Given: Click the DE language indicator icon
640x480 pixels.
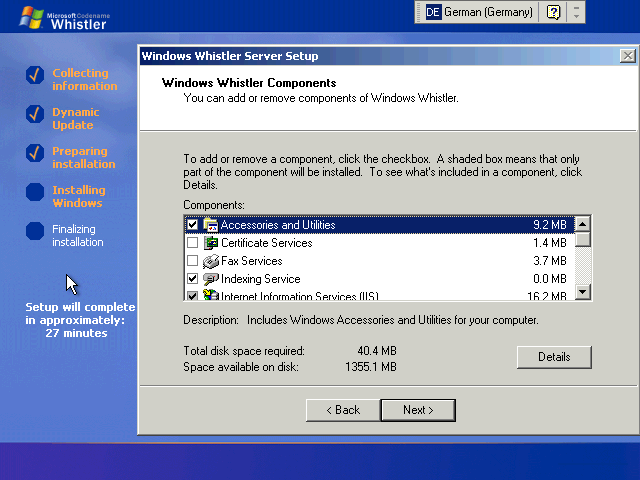Looking at the screenshot, I should tap(433, 12).
